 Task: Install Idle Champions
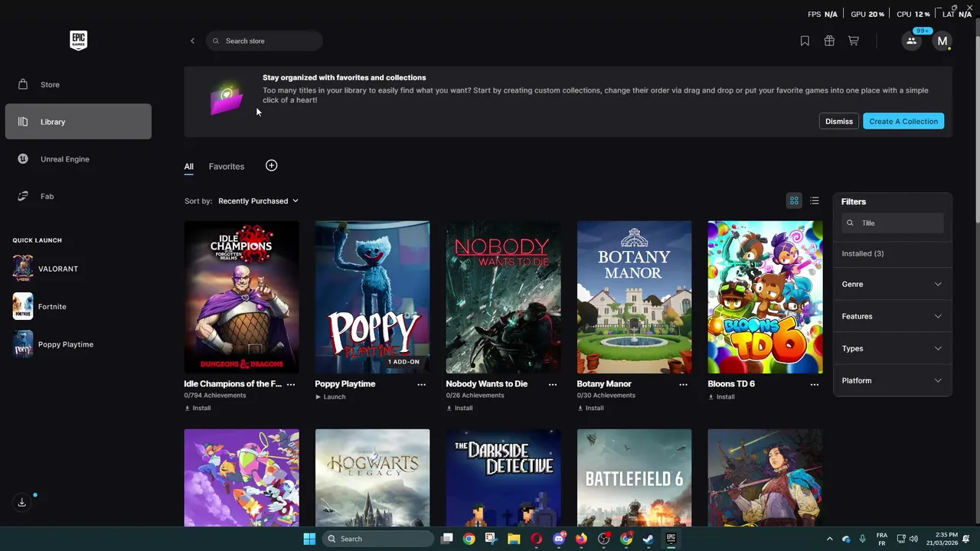click(x=198, y=408)
